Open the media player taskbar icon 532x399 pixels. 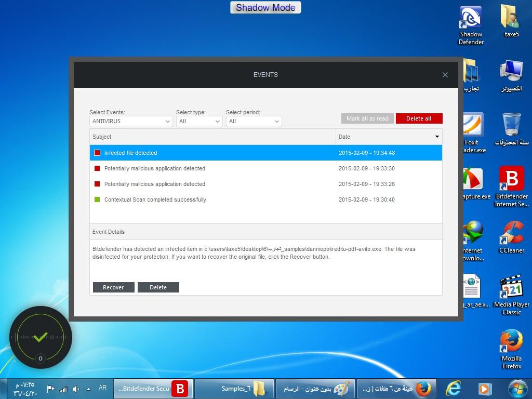click(484, 389)
